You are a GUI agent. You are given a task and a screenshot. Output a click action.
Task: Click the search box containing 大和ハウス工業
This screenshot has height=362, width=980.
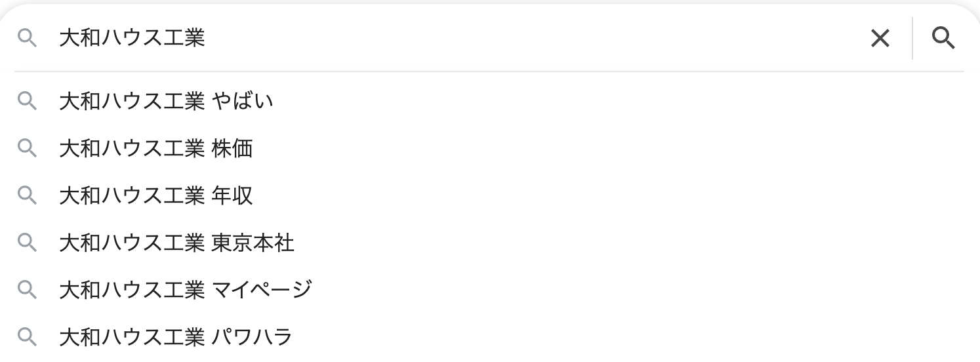tap(459, 38)
